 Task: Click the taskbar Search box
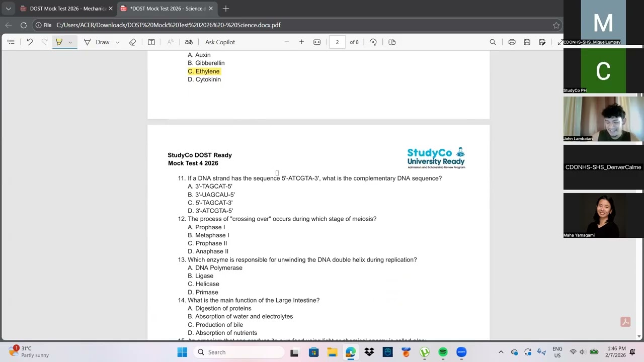coord(239,352)
